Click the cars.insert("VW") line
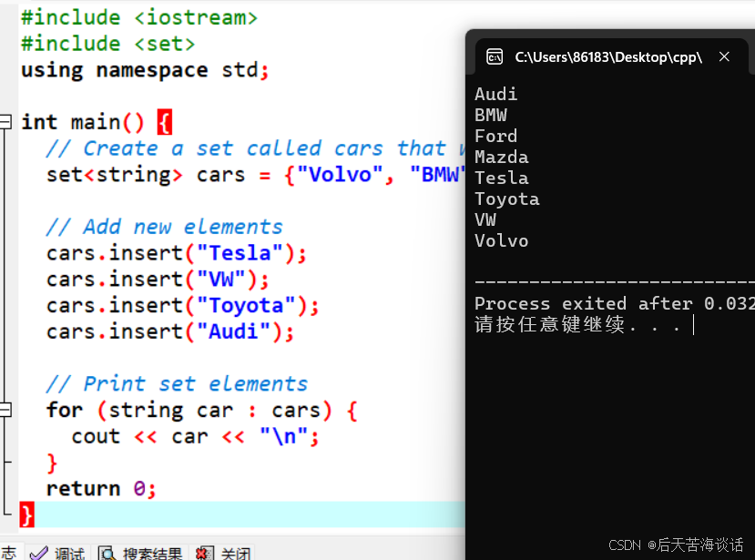This screenshot has height=560, width=755. pyautogui.click(x=158, y=280)
